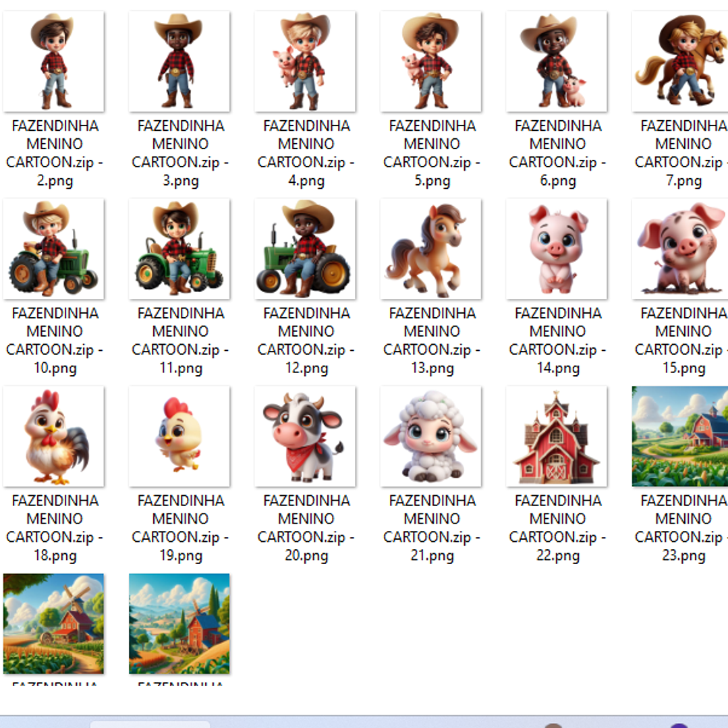Viewport: 728px width, 728px height.
Task: Select the cowboy riding horse thumbnail 7.png
Action: coord(680,61)
